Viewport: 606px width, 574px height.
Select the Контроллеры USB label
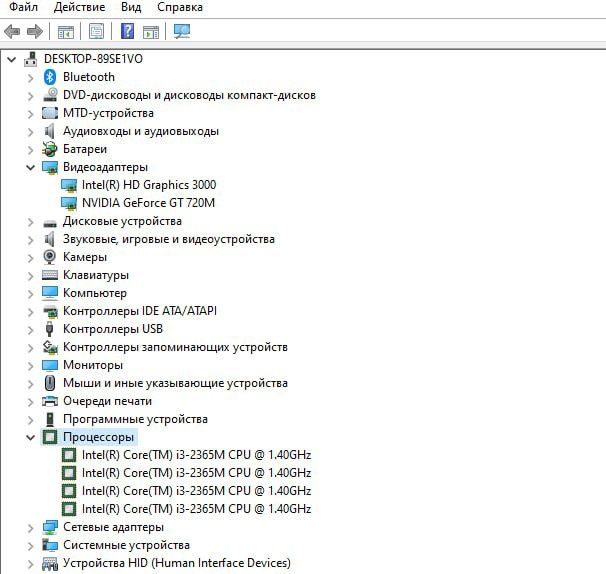[x=113, y=329]
